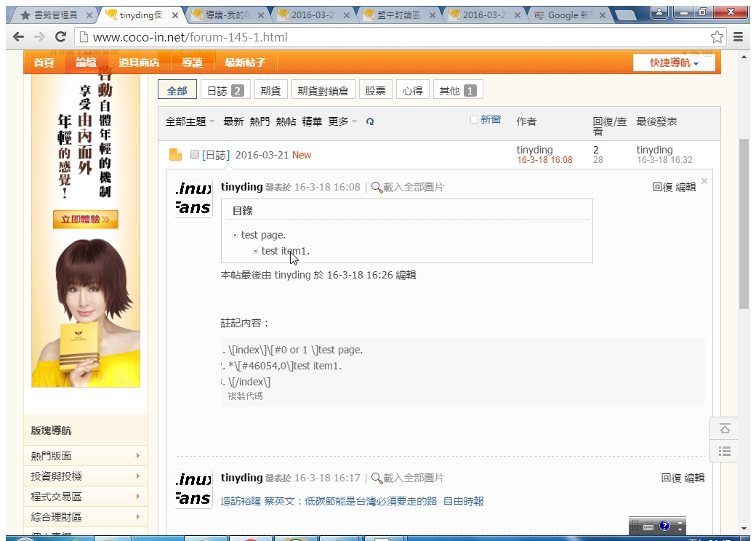Click the back-to-top arrow icon
756x541 pixels.
(725, 429)
